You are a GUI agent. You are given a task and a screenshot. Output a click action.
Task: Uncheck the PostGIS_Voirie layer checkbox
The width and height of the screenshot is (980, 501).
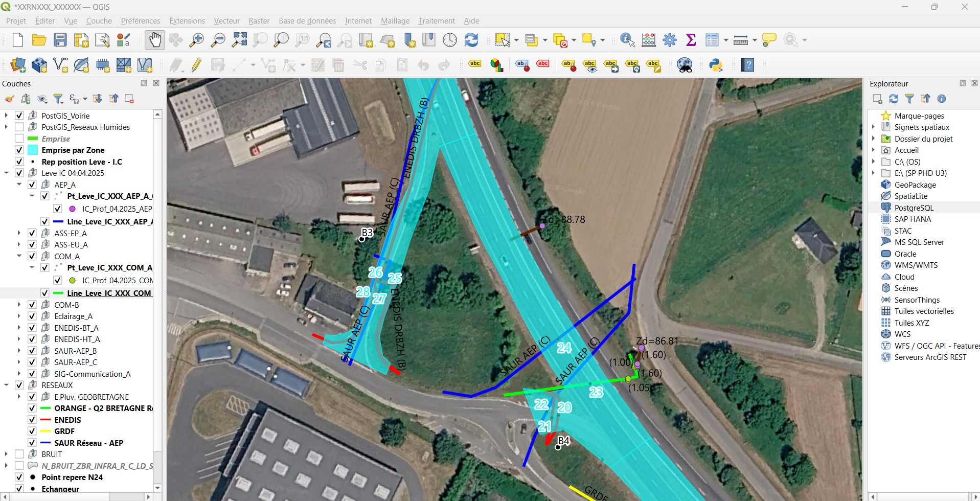coord(19,116)
